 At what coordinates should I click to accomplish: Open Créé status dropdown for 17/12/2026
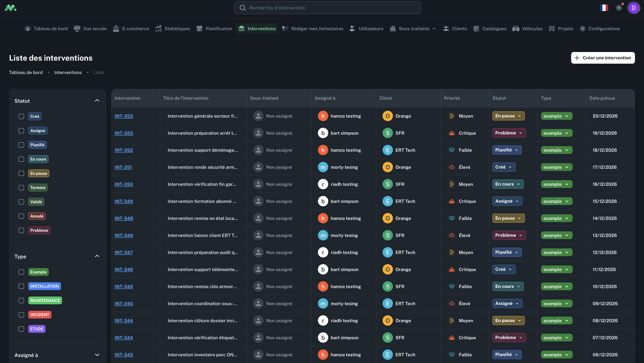tap(504, 167)
